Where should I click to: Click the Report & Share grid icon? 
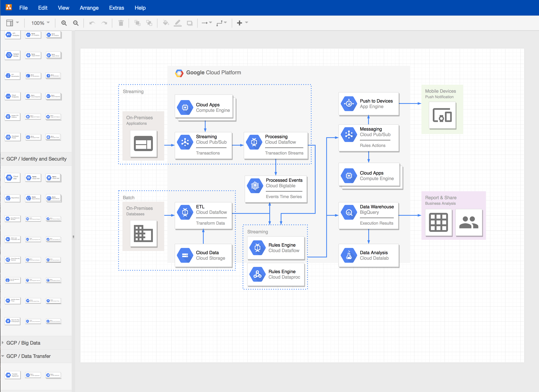click(438, 222)
